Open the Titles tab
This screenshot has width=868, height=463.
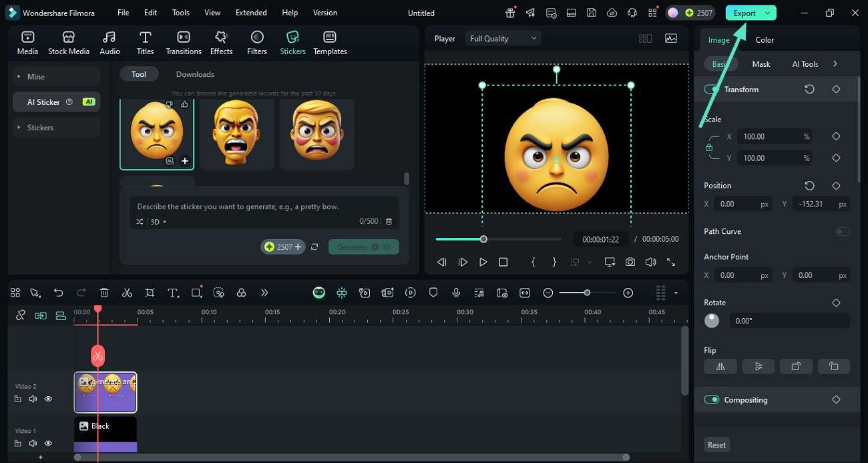coord(145,43)
